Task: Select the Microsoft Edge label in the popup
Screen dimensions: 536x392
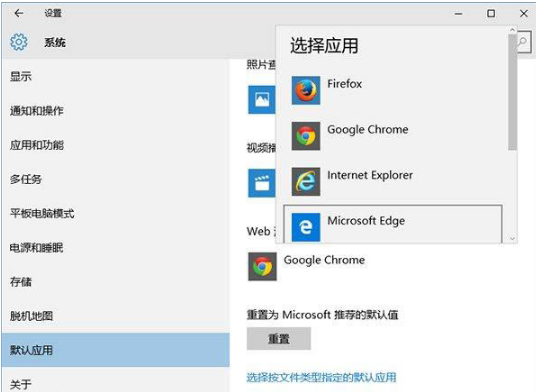Action: pos(366,221)
